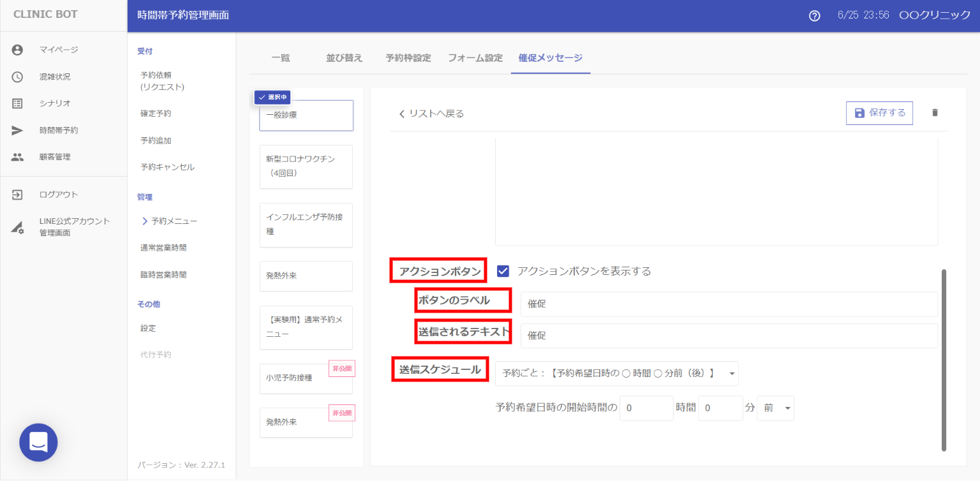
Task: Uncheck アクションボタンを表示する checkbox
Action: pos(503,271)
